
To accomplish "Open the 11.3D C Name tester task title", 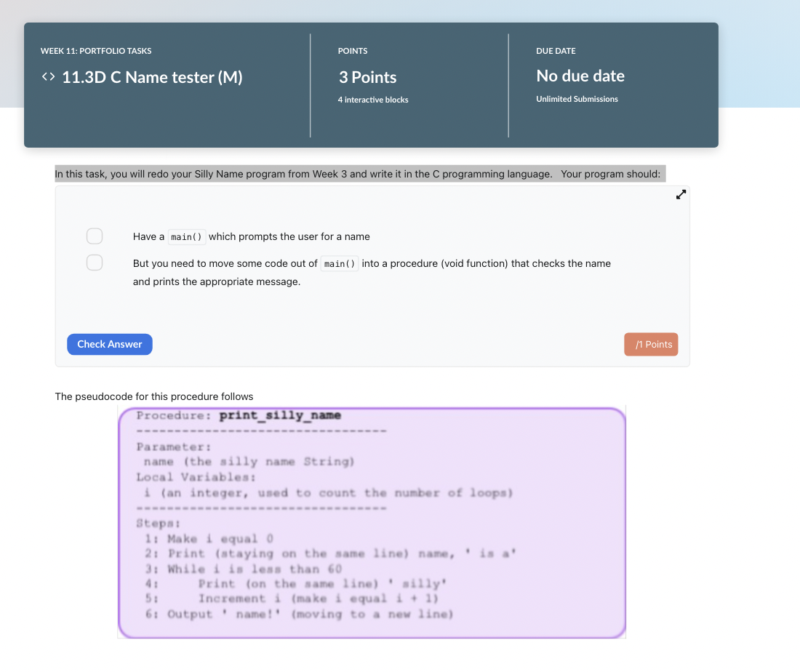I will coord(153,77).
